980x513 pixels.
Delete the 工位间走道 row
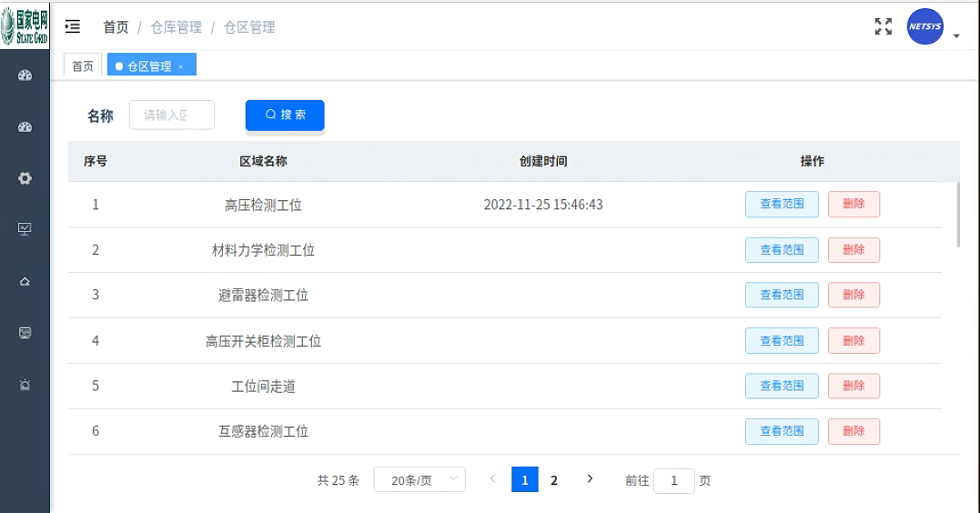854,386
